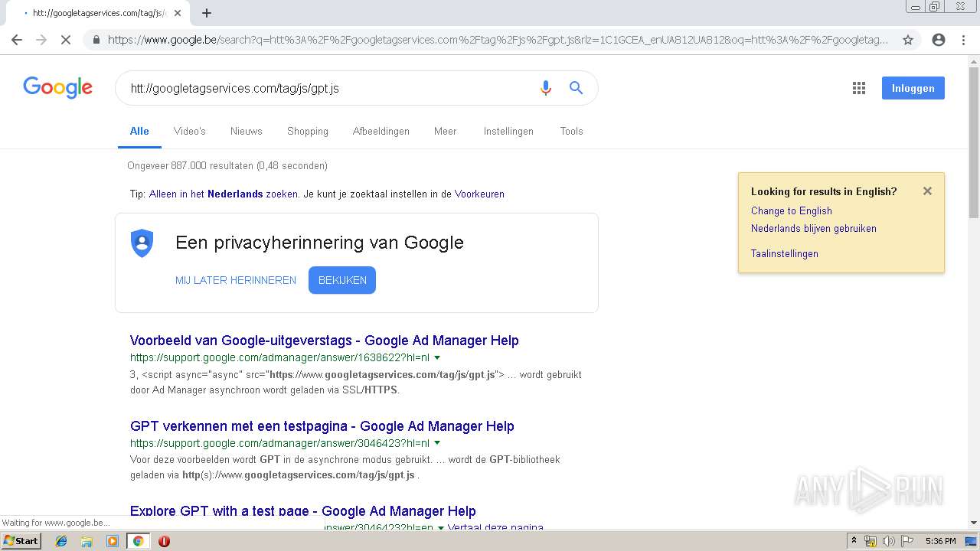Open the network tray icon

coord(871,541)
